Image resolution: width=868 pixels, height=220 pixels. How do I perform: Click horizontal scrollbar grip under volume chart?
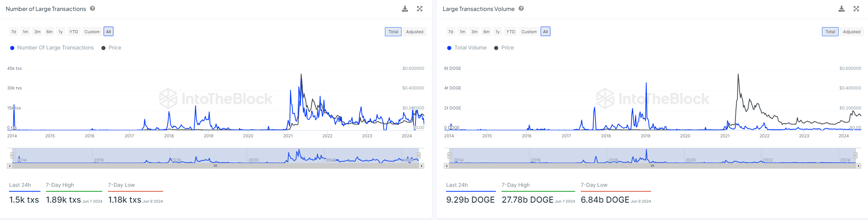652,166
